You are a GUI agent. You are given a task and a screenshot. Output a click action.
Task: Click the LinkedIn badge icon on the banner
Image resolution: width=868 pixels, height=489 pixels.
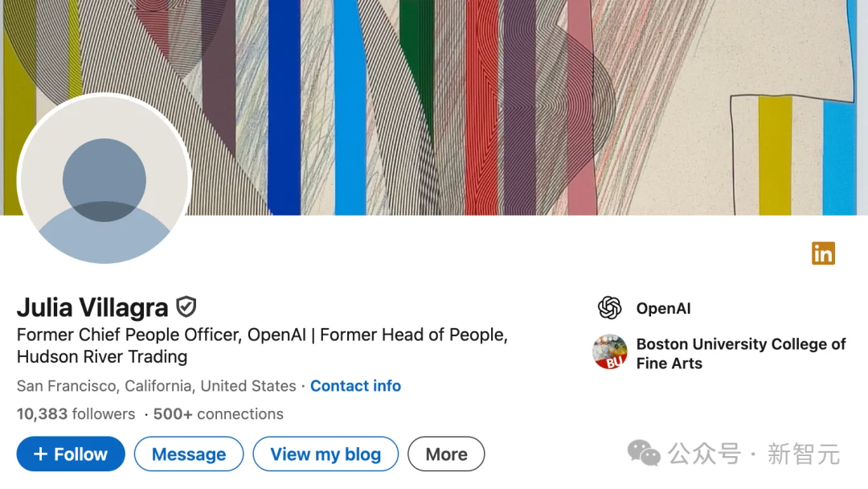coord(823,253)
